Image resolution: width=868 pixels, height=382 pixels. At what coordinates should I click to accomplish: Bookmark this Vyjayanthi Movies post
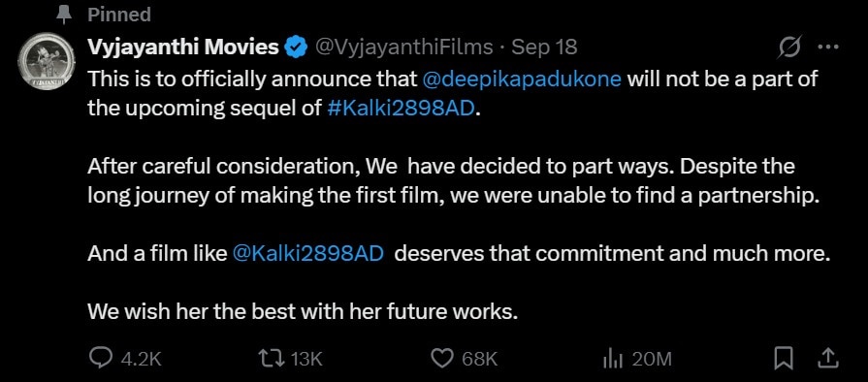coord(783,360)
